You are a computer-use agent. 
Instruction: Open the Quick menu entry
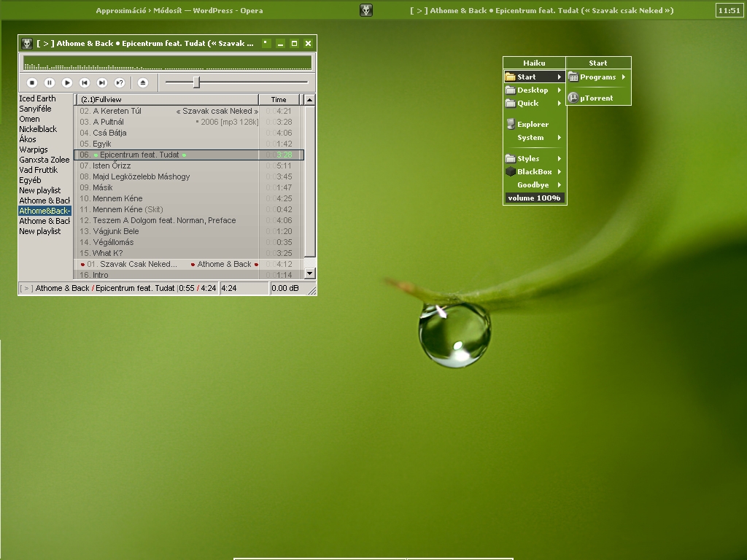tap(535, 104)
